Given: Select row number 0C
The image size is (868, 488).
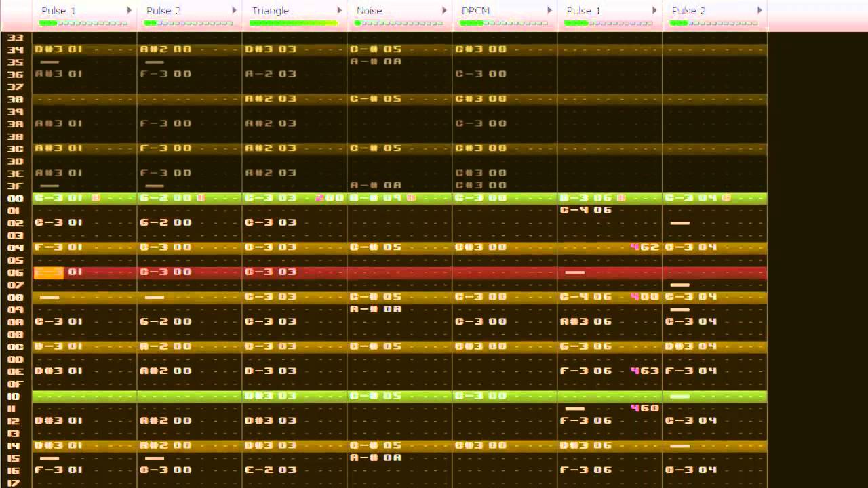Looking at the screenshot, I should [x=15, y=346].
